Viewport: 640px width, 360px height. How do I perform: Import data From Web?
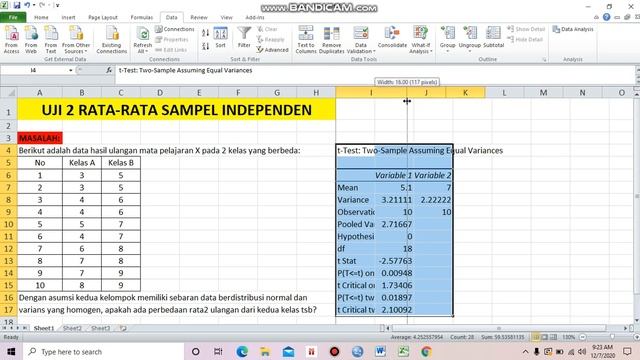coord(31,40)
